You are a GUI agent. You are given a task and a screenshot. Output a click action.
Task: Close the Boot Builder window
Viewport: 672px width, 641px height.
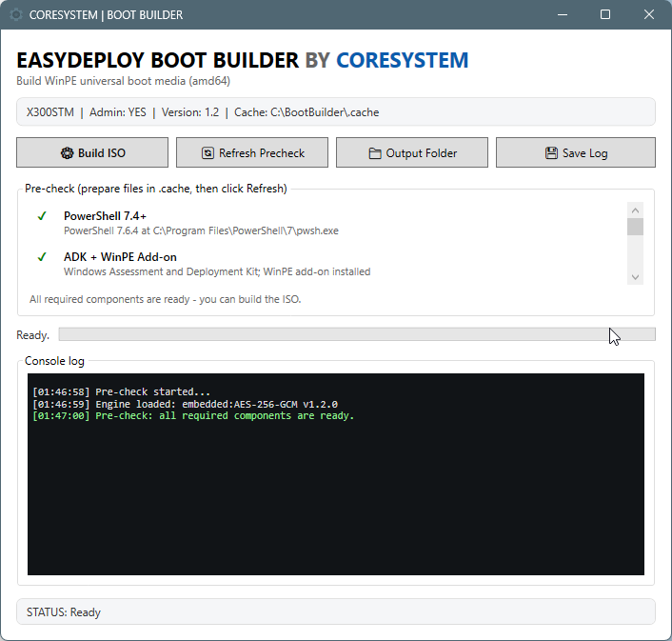click(x=648, y=14)
